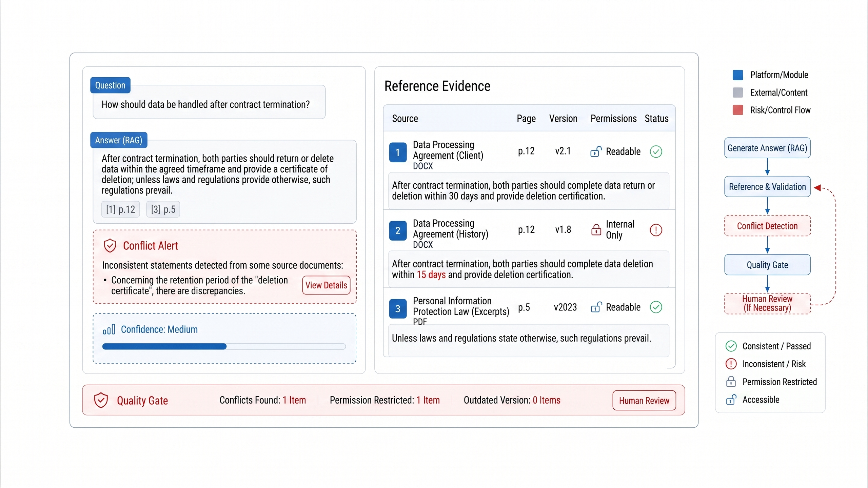Click the Permission Restricted legend lock icon
Image resolution: width=868 pixels, height=488 pixels.
(731, 382)
